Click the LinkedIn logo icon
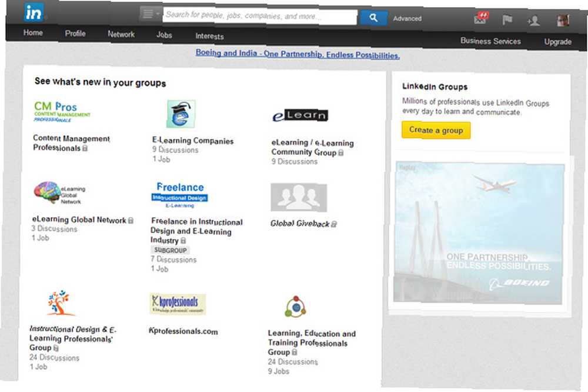 click(34, 12)
